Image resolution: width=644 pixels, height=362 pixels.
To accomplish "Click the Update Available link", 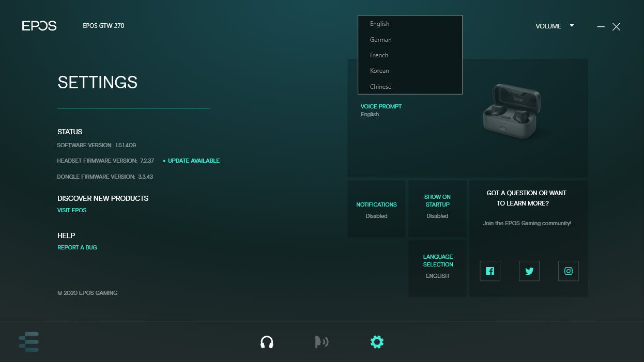I will (194, 161).
